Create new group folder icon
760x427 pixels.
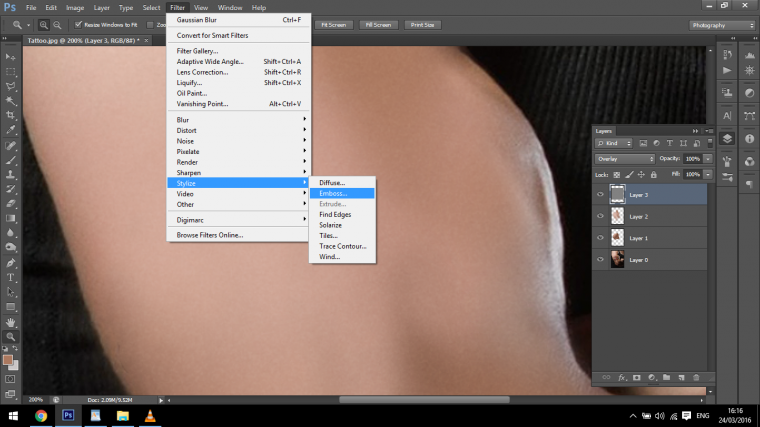click(666, 377)
